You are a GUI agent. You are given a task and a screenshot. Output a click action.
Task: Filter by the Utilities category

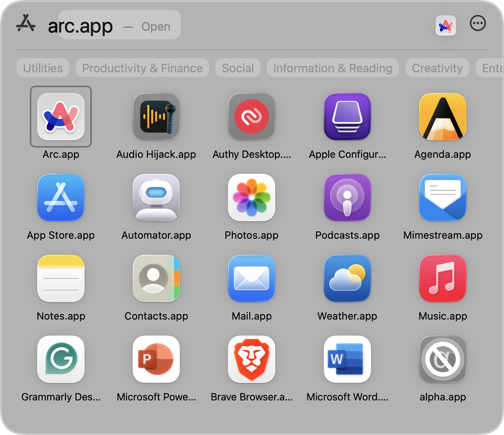pos(43,68)
